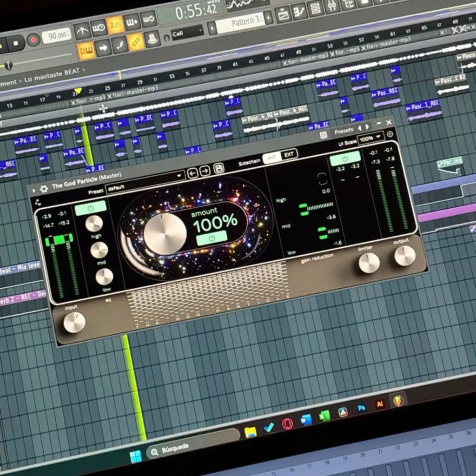
Task: Open the Cell snap dropdown
Action: coord(187,33)
